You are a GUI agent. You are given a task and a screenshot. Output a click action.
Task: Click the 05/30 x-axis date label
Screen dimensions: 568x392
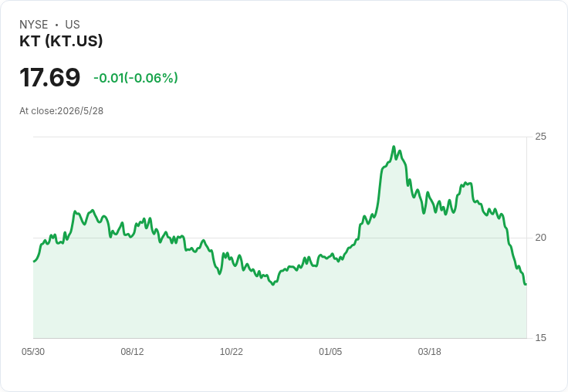tap(33, 351)
